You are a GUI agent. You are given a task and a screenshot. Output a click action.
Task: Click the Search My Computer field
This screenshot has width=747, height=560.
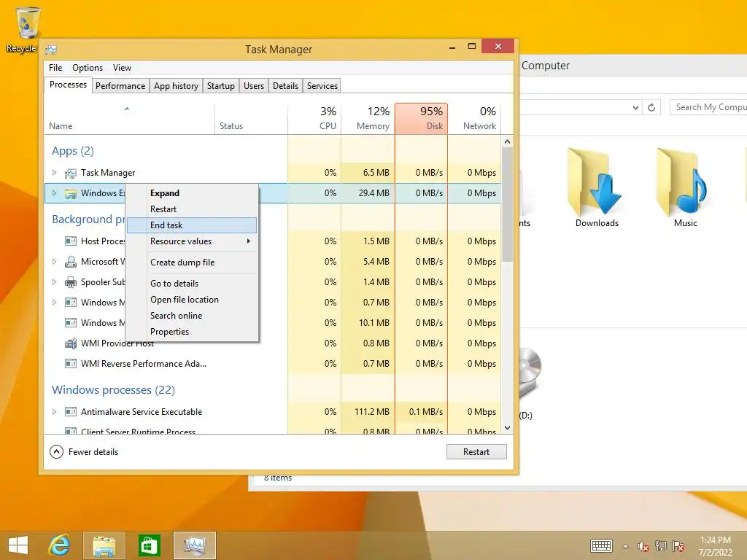click(708, 108)
